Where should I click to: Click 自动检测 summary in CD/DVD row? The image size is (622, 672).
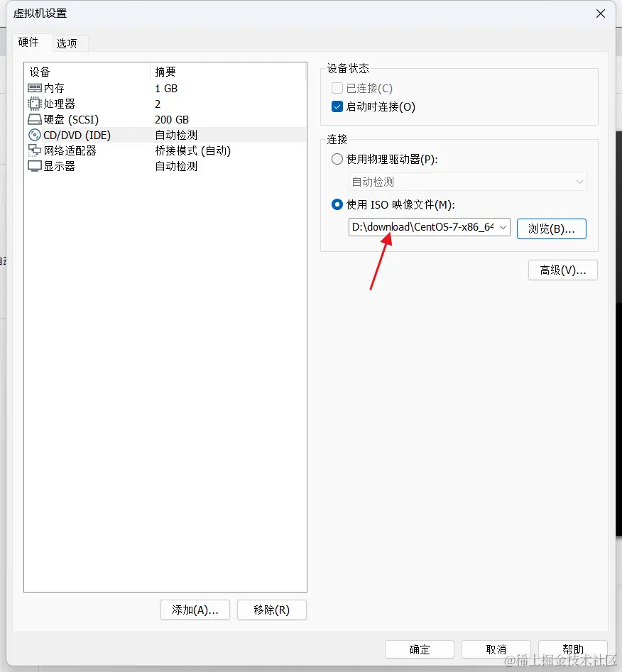point(176,135)
